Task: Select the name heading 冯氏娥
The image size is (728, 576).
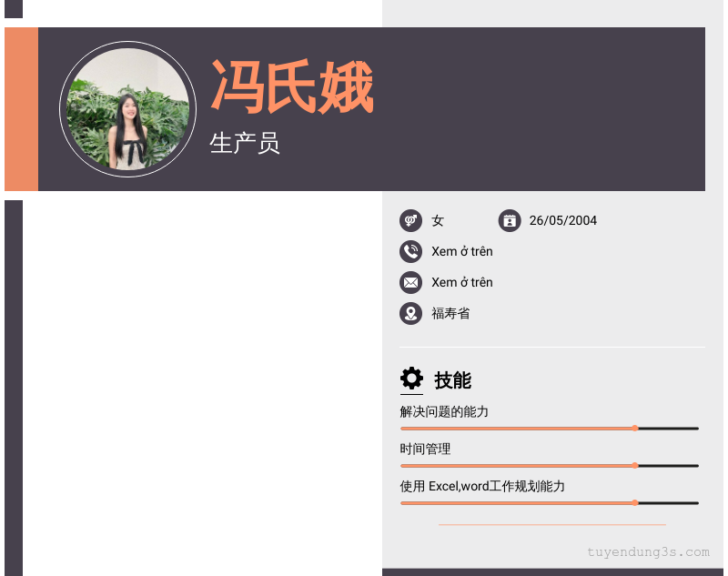Action: click(x=292, y=87)
